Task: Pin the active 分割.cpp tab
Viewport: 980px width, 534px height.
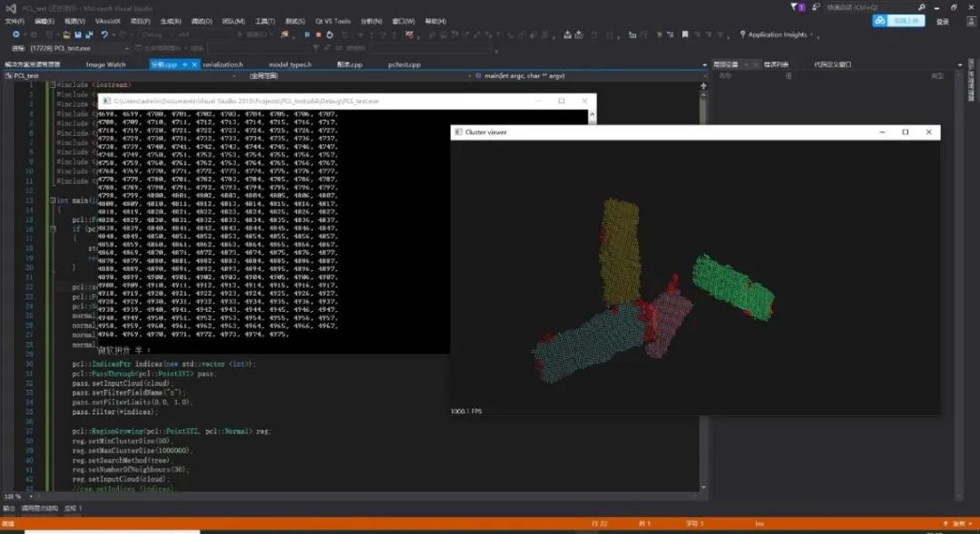Action: [x=185, y=64]
